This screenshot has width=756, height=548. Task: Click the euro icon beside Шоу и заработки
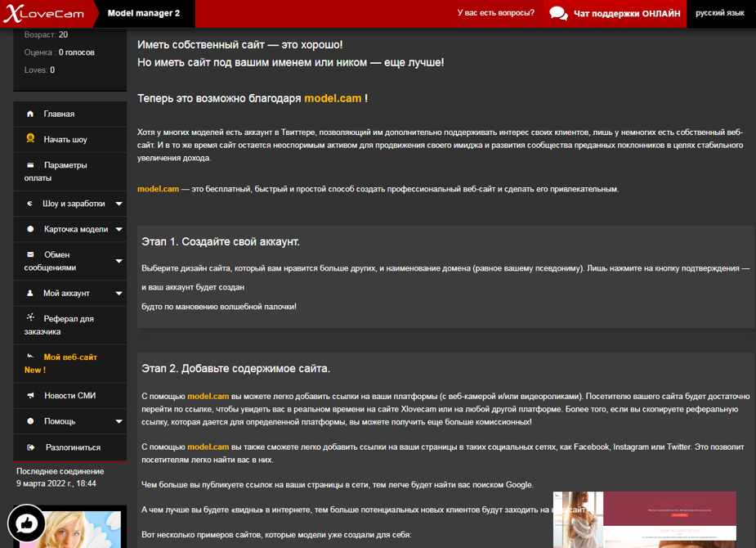pos(30,204)
